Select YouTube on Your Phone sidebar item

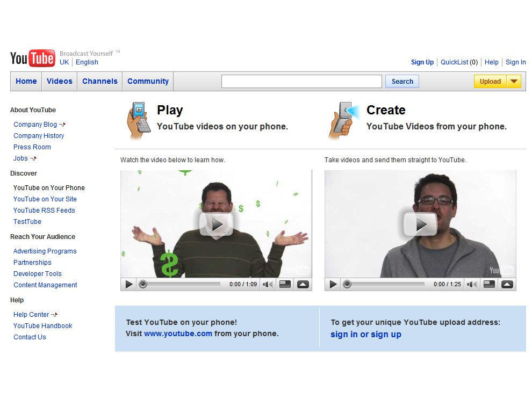49,188
